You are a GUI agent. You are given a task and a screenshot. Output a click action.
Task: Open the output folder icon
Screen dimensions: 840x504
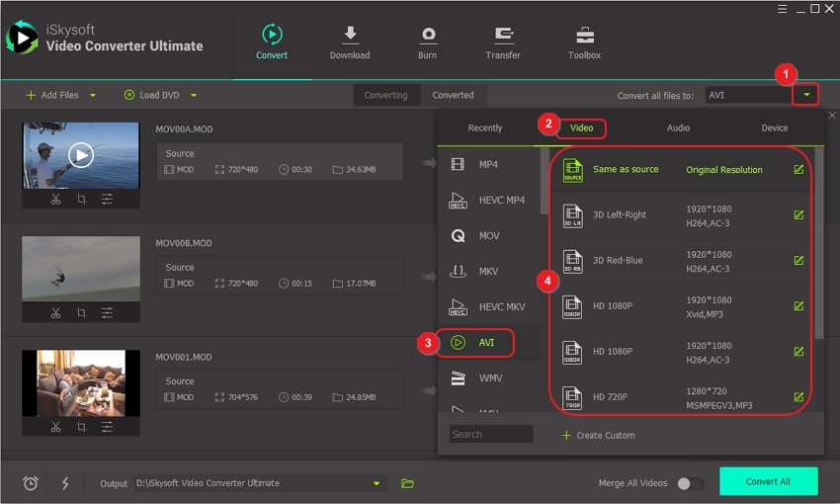coord(408,483)
